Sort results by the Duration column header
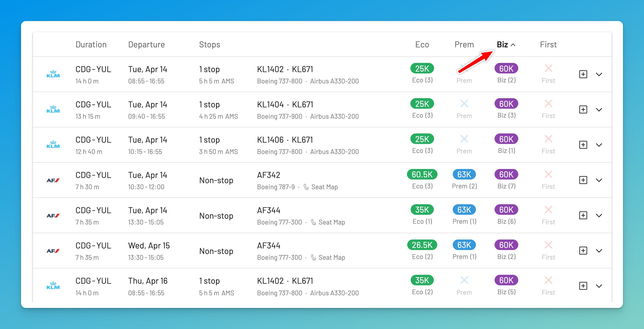644x329 pixels. click(91, 44)
